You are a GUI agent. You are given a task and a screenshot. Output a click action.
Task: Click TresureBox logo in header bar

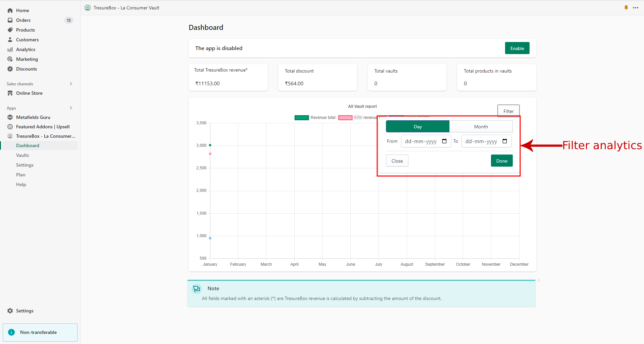pyautogui.click(x=88, y=8)
